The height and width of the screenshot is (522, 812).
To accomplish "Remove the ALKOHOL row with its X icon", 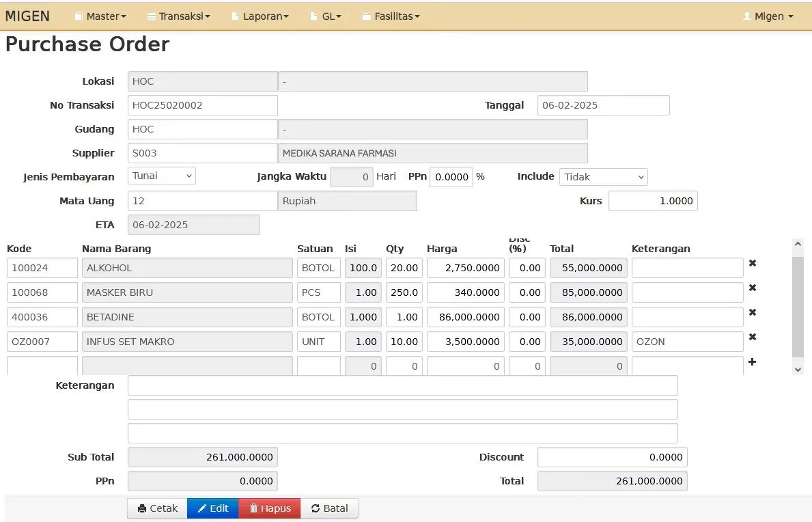I will pyautogui.click(x=753, y=263).
